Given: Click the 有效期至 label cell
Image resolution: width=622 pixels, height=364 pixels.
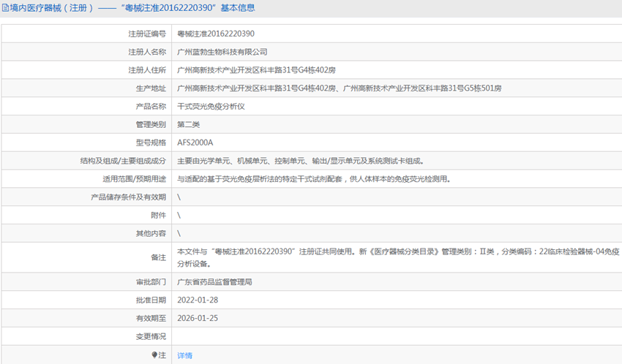Looking at the screenshot, I should click(x=86, y=318).
